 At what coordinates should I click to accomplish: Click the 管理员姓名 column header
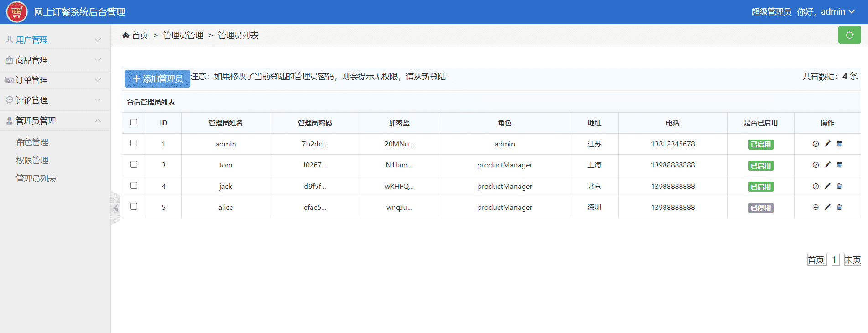coord(226,123)
